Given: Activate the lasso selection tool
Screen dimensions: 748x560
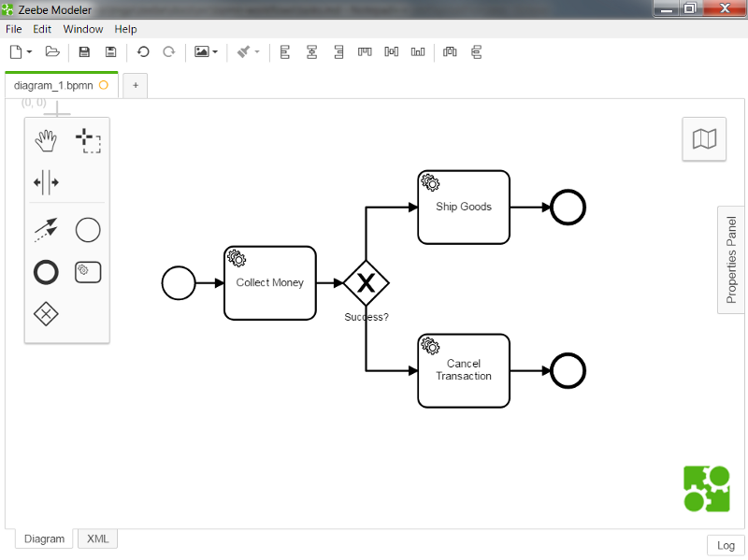Looking at the screenshot, I should [88, 141].
